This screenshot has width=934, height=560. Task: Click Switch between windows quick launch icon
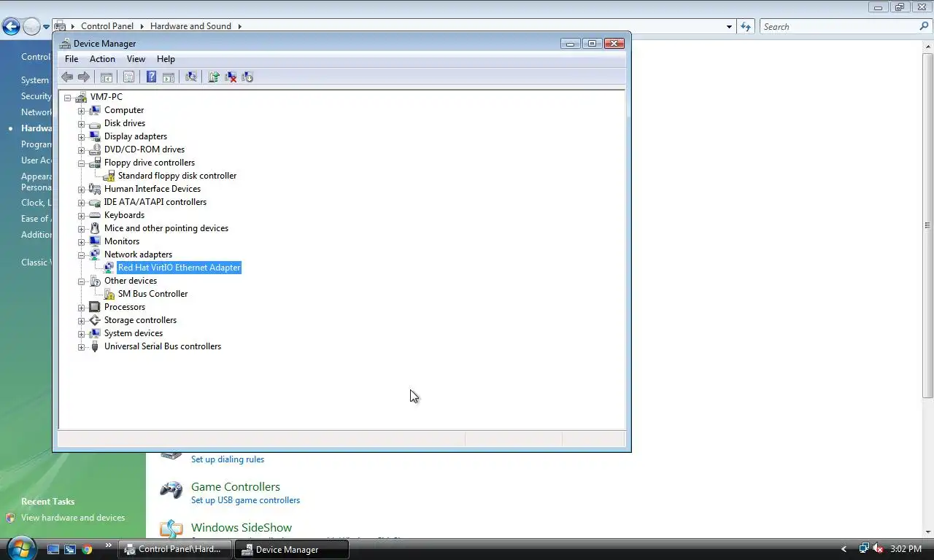[70, 549]
